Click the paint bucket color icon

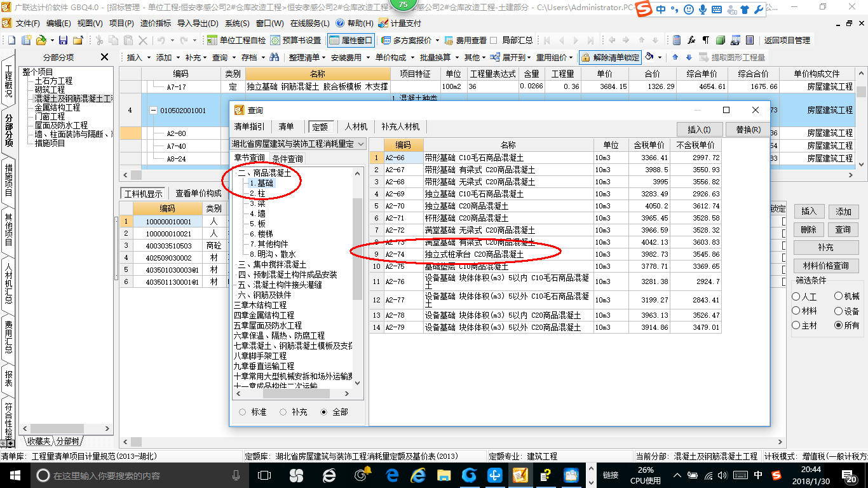pos(649,57)
